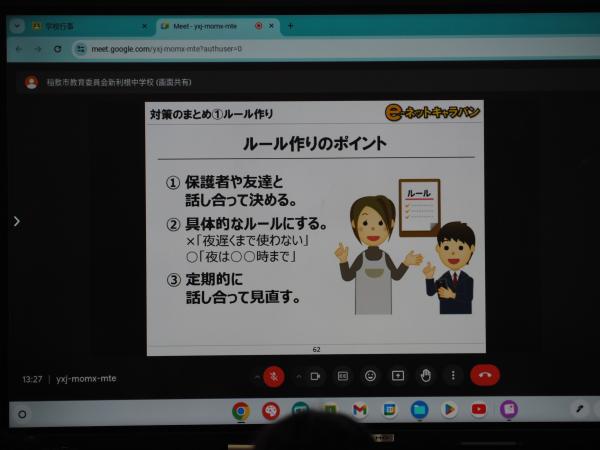Viewport: 600px width, 450px height.
Task: Open YouTube from the shelf
Action: [x=479, y=409]
